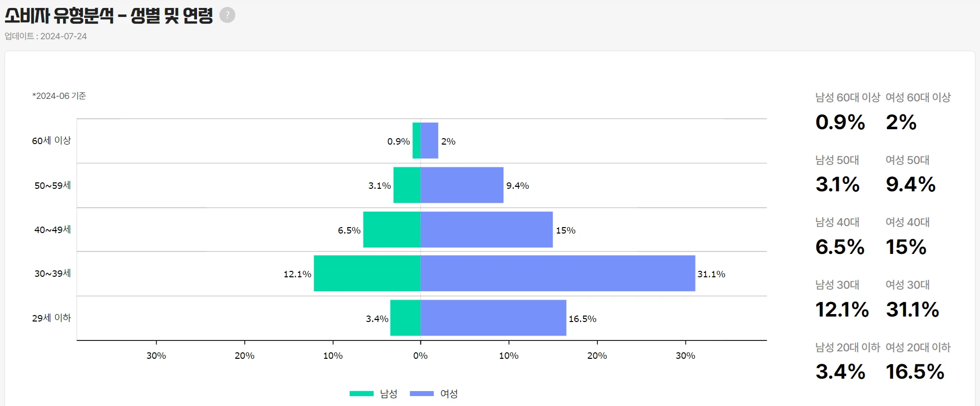Viewport: 980px width, 406px height.
Task: Select the male 60세 이상 bar at 0.9%
Action: click(x=417, y=141)
